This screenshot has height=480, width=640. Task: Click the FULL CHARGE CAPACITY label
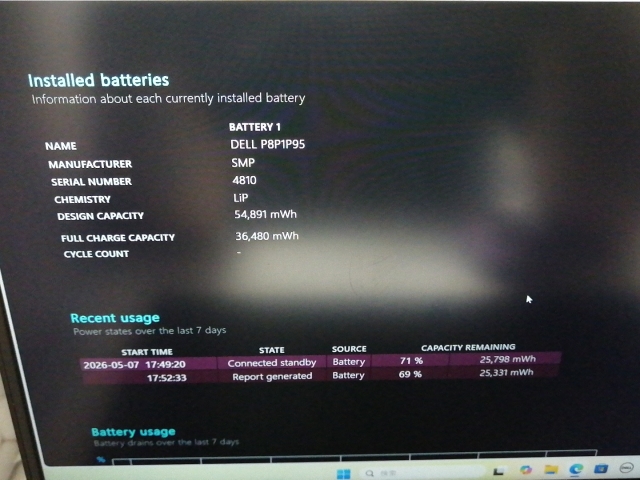118,238
